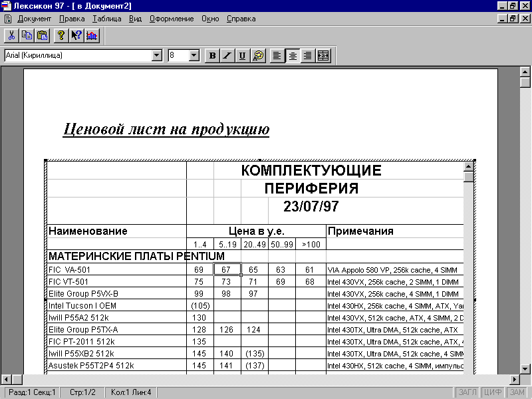
Task: Select the FIC PT-2011 512k cell
Action: pyautogui.click(x=117, y=341)
